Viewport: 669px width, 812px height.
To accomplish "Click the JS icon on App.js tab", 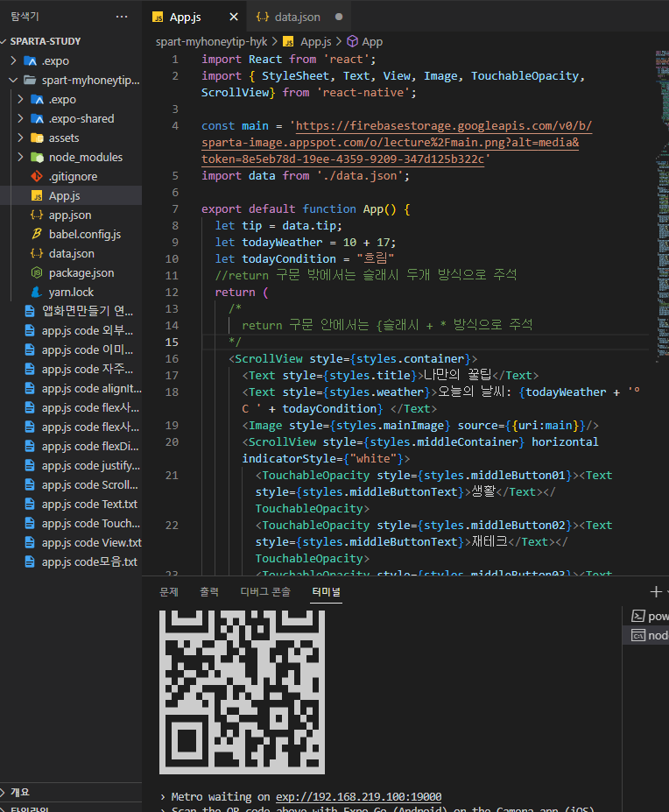I will tap(158, 18).
